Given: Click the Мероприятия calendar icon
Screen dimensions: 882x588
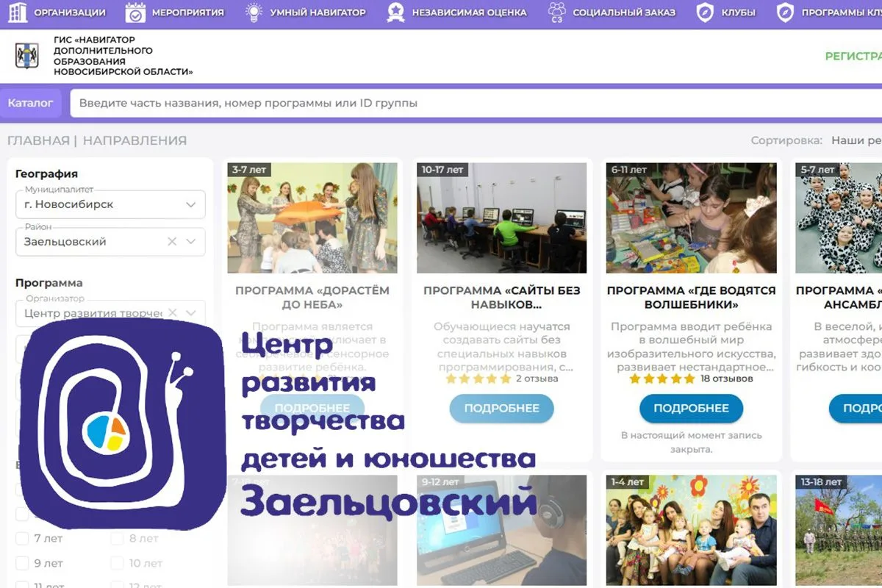Looking at the screenshot, I should click(x=135, y=12).
